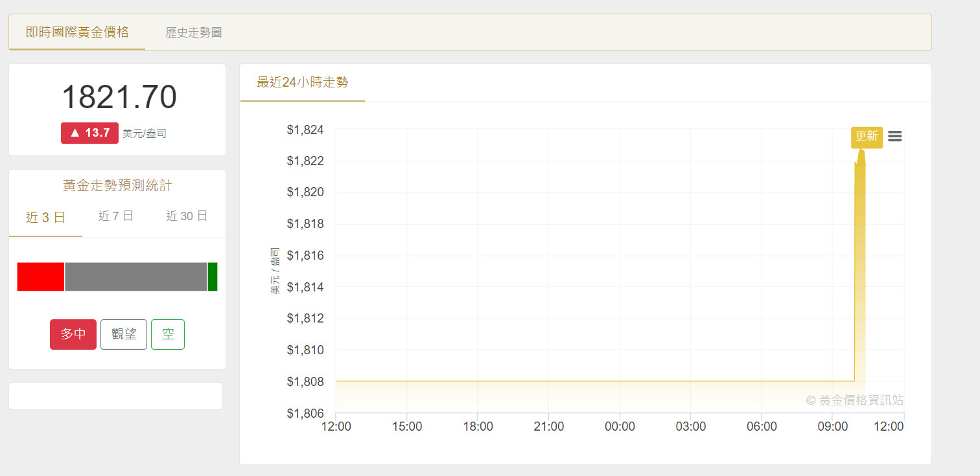980x476 pixels.
Task: Click the 更新 update button on chart
Action: pos(867,137)
